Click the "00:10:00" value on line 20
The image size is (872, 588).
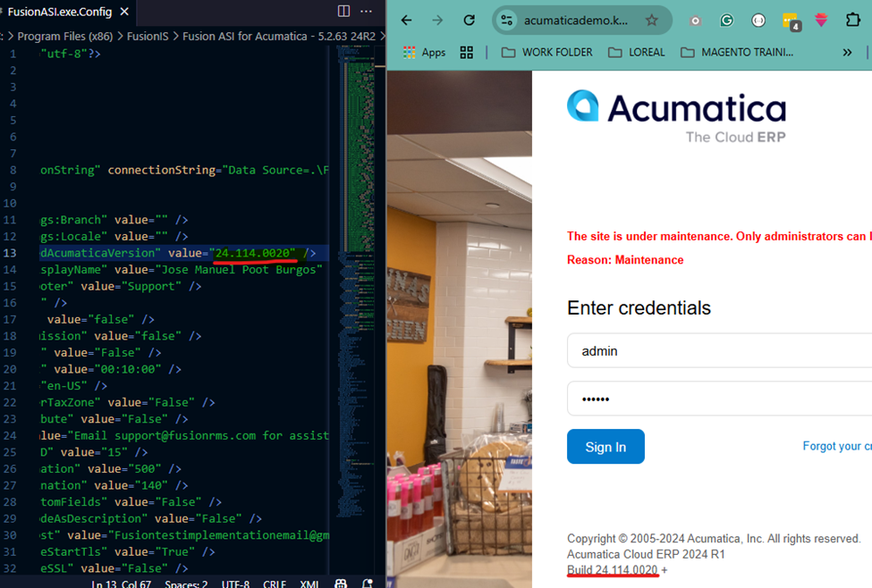coord(128,369)
